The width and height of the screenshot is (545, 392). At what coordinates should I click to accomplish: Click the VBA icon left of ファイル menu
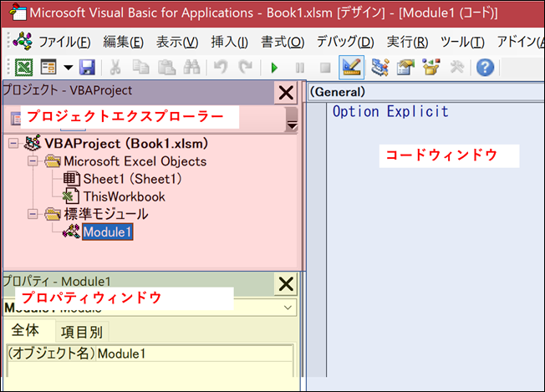(23, 41)
